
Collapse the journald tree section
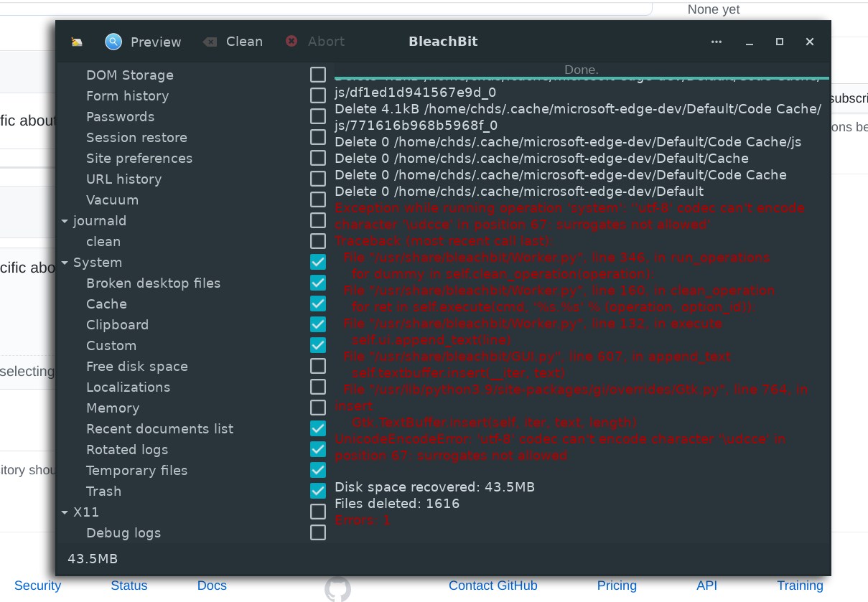[x=65, y=220]
